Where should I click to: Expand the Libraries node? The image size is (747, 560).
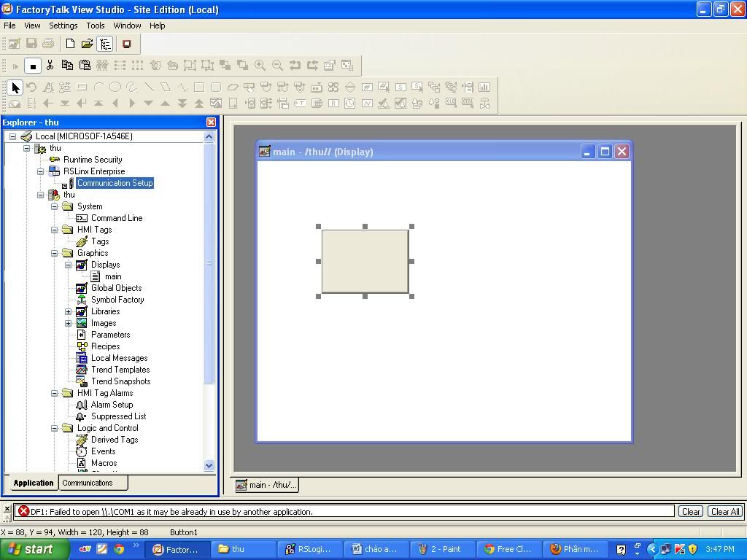(x=68, y=312)
